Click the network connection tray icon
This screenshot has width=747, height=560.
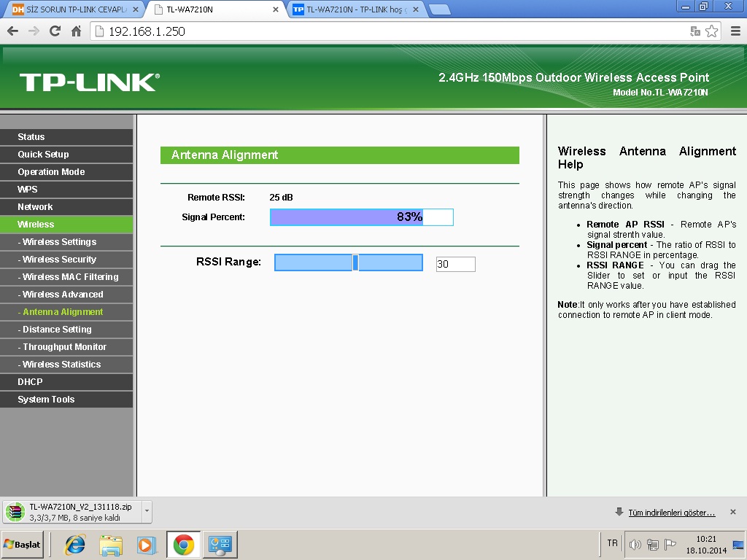tap(653, 544)
